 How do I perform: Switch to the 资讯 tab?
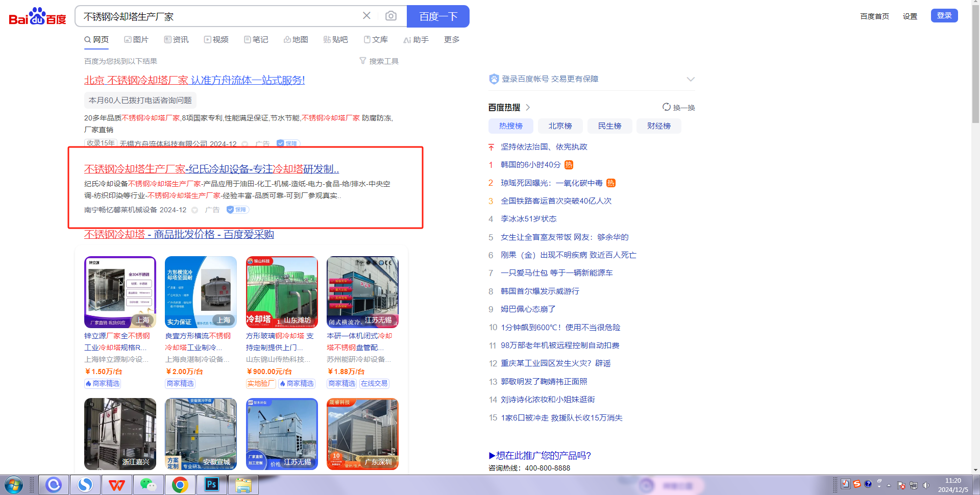point(176,39)
